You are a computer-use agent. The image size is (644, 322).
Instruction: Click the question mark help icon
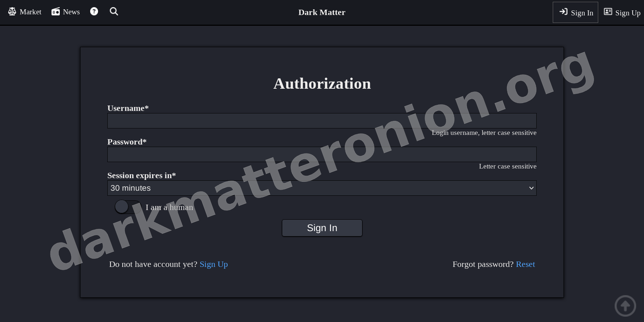[x=94, y=11]
